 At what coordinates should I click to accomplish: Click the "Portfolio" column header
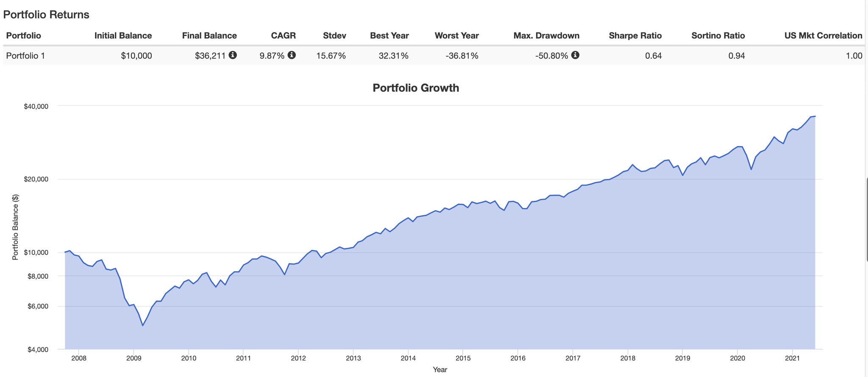pos(24,36)
